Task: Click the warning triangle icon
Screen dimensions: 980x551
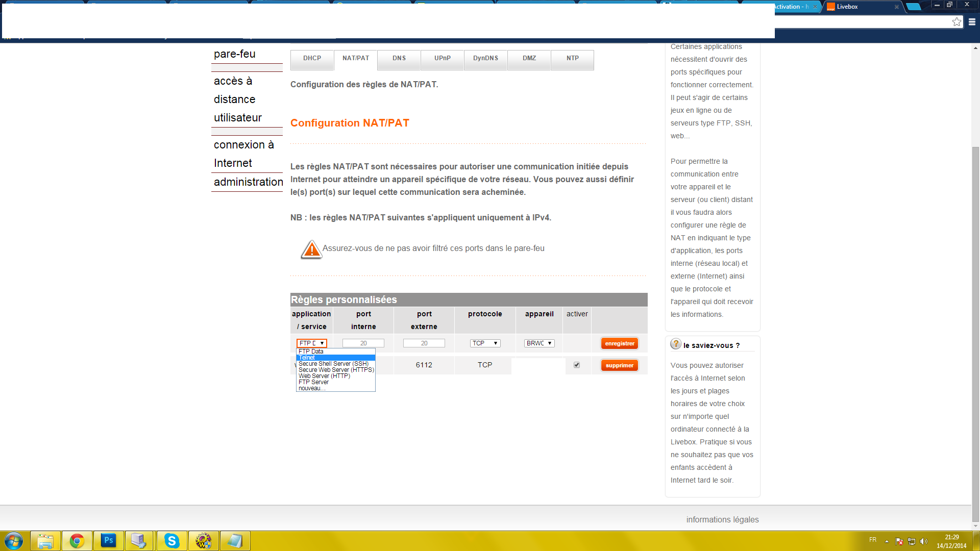Action: (x=311, y=249)
